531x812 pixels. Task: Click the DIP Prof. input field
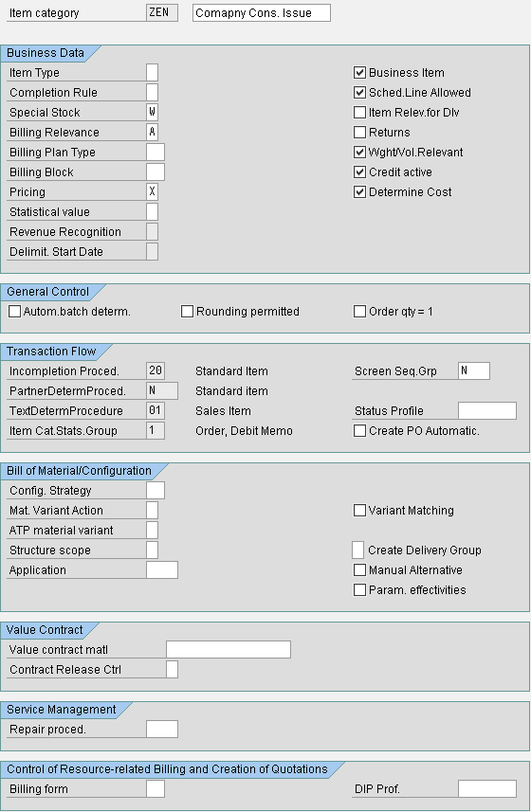click(487, 788)
